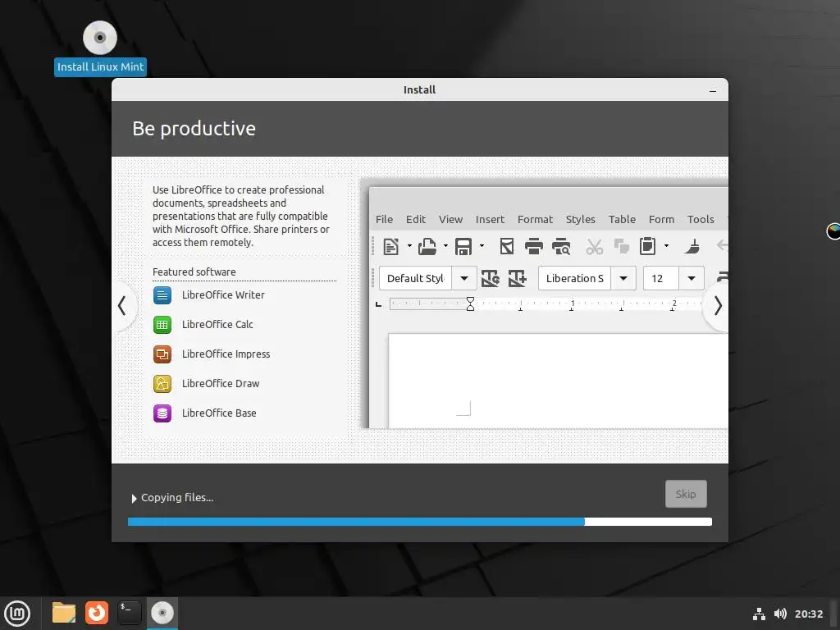This screenshot has width=840, height=630.
Task: Open the Terminal from taskbar
Action: coord(129,613)
